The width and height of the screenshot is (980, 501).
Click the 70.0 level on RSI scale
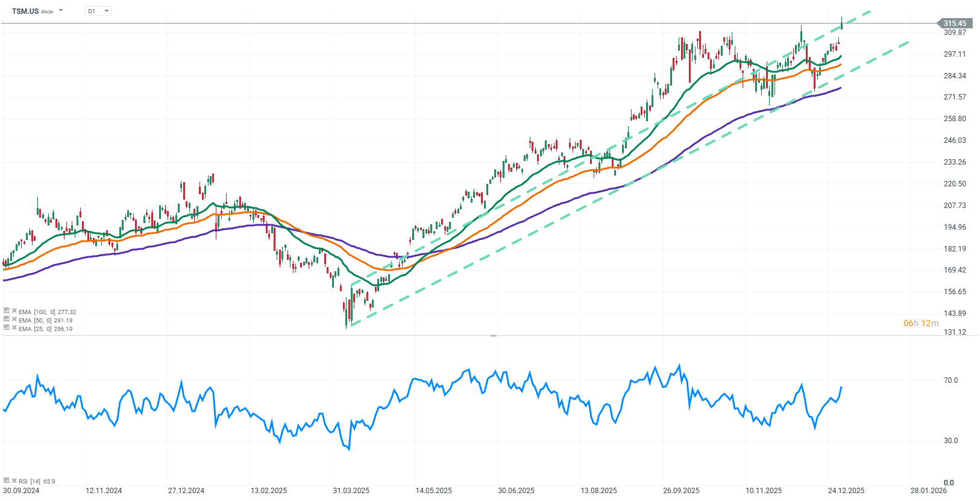950,380
